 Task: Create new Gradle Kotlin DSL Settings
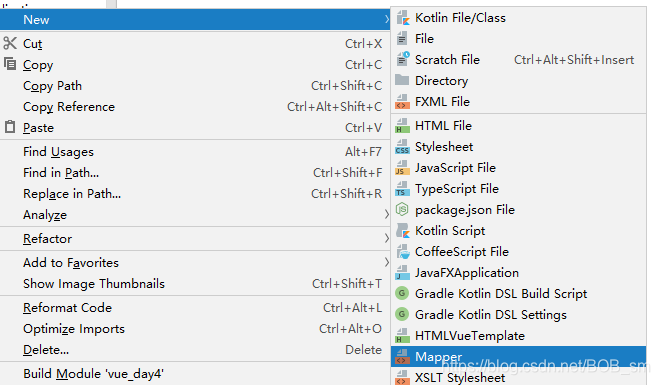519,315
